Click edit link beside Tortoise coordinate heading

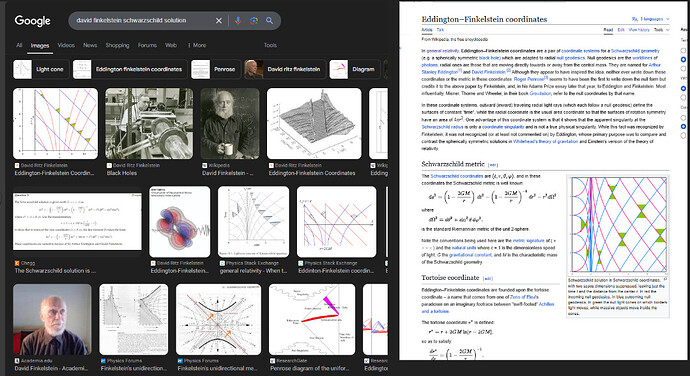tap(488, 279)
